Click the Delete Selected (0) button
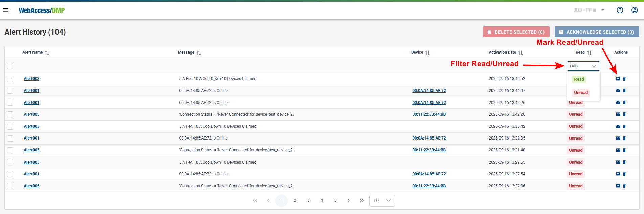 (516, 32)
